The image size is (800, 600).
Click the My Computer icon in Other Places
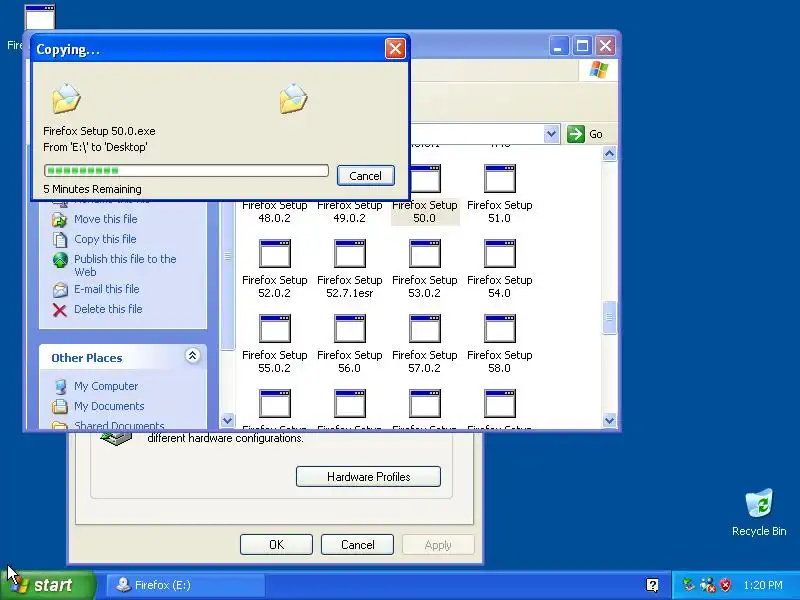(60, 387)
